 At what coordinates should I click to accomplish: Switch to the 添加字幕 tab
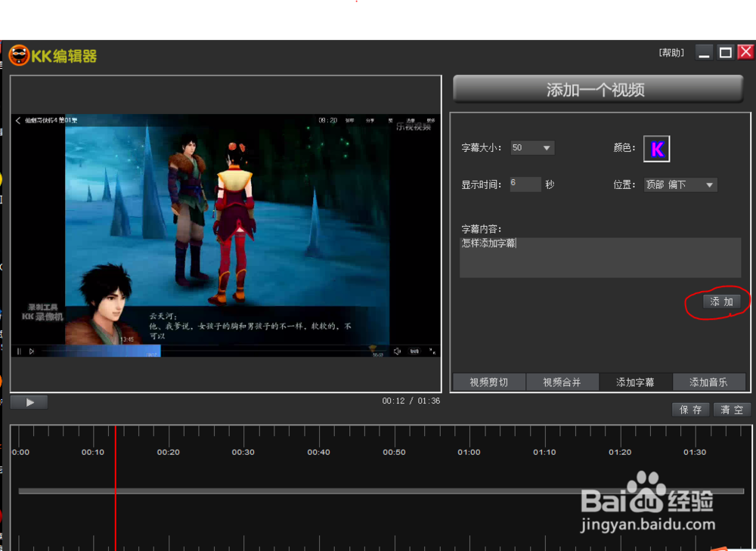pyautogui.click(x=636, y=382)
